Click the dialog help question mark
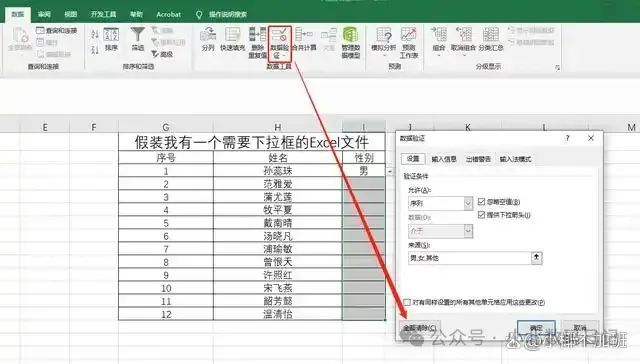 (567, 138)
